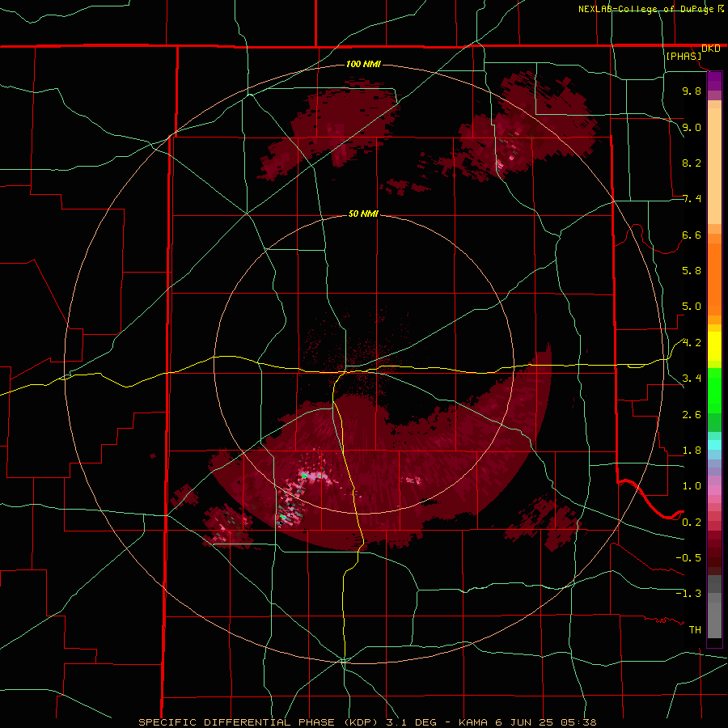Click the 8.2 legend value
The height and width of the screenshot is (728, 728).
click(692, 163)
